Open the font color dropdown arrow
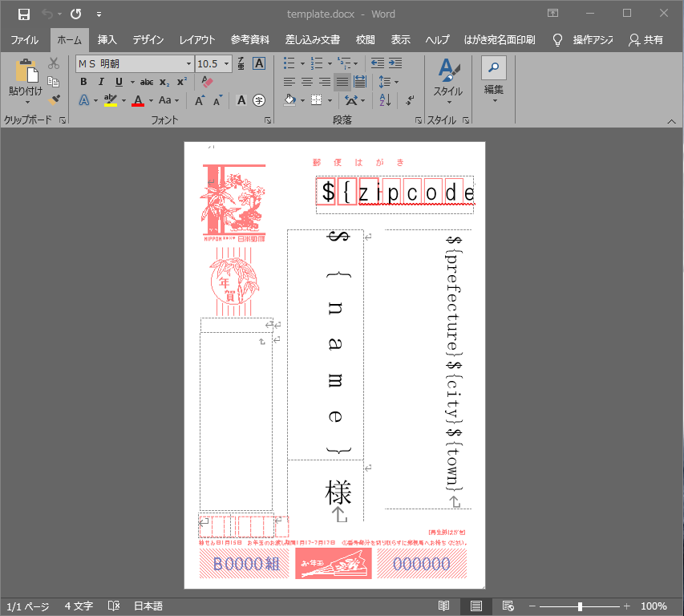 (x=151, y=101)
